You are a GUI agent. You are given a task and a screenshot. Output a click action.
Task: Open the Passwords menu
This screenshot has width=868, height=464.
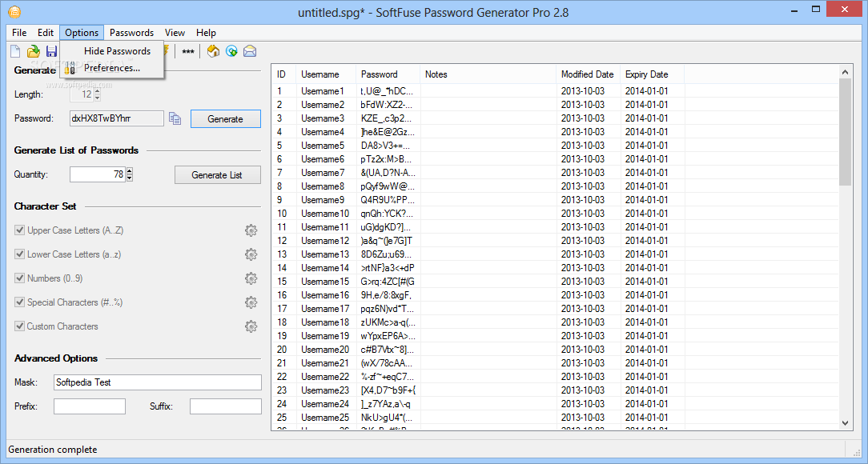[131, 33]
